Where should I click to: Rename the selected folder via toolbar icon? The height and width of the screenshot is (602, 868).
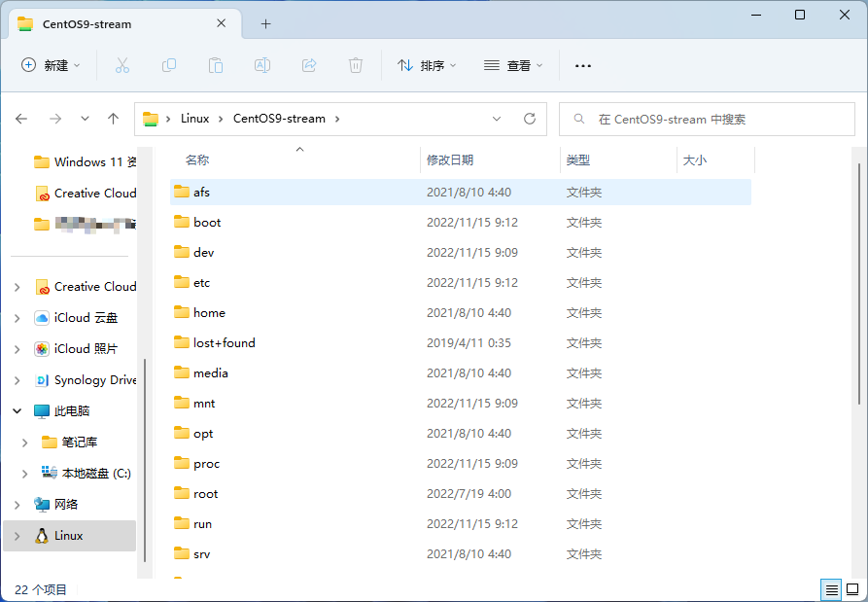click(262, 65)
